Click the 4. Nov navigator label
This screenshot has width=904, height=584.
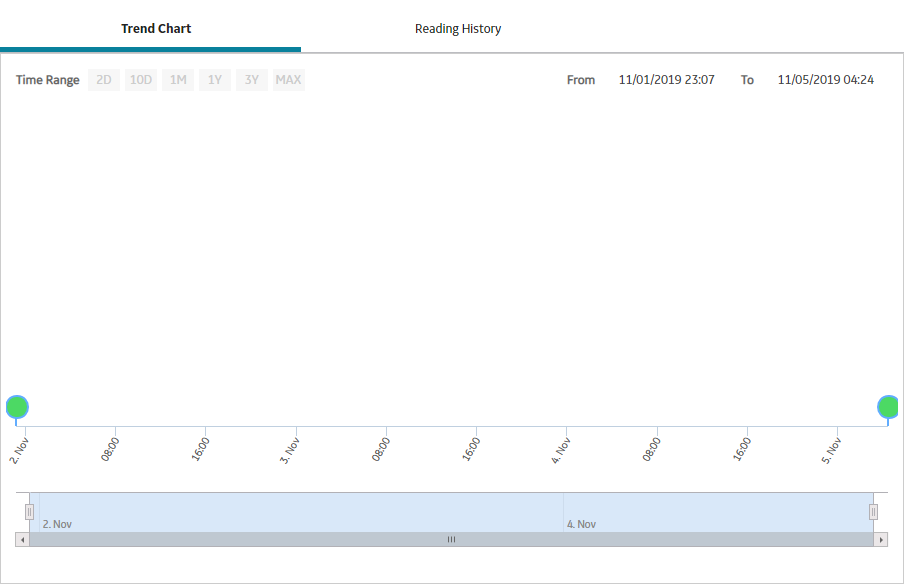pos(581,524)
